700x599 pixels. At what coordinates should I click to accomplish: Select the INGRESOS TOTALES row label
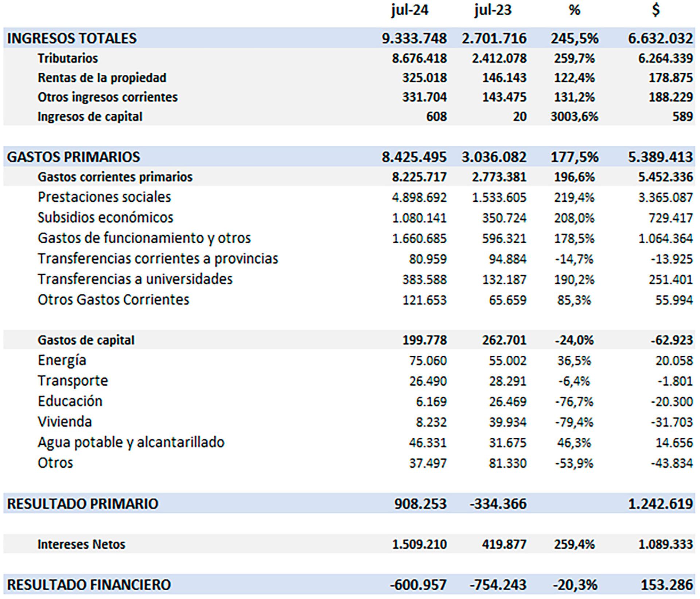click(x=72, y=38)
